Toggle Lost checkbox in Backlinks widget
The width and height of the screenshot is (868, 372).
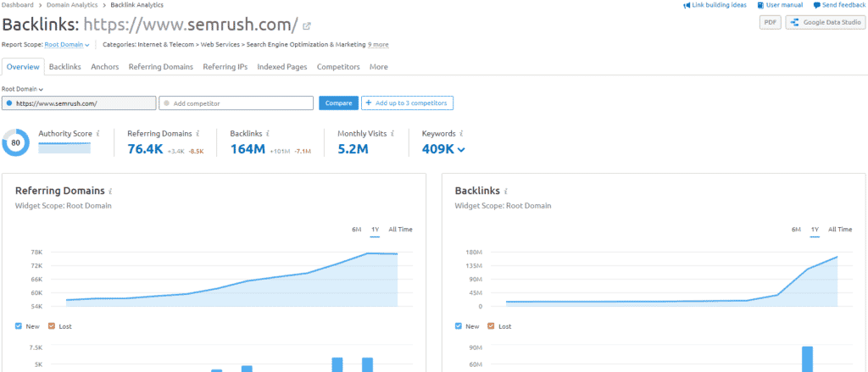(x=491, y=326)
